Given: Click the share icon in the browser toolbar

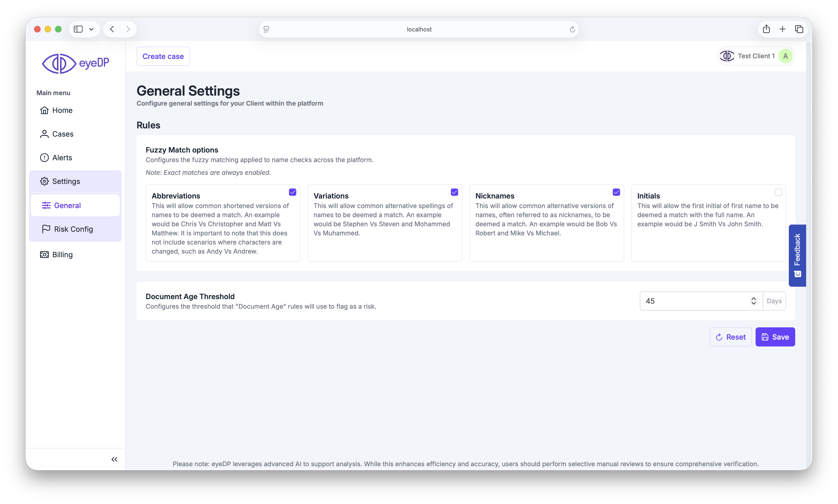Looking at the screenshot, I should coord(766,29).
